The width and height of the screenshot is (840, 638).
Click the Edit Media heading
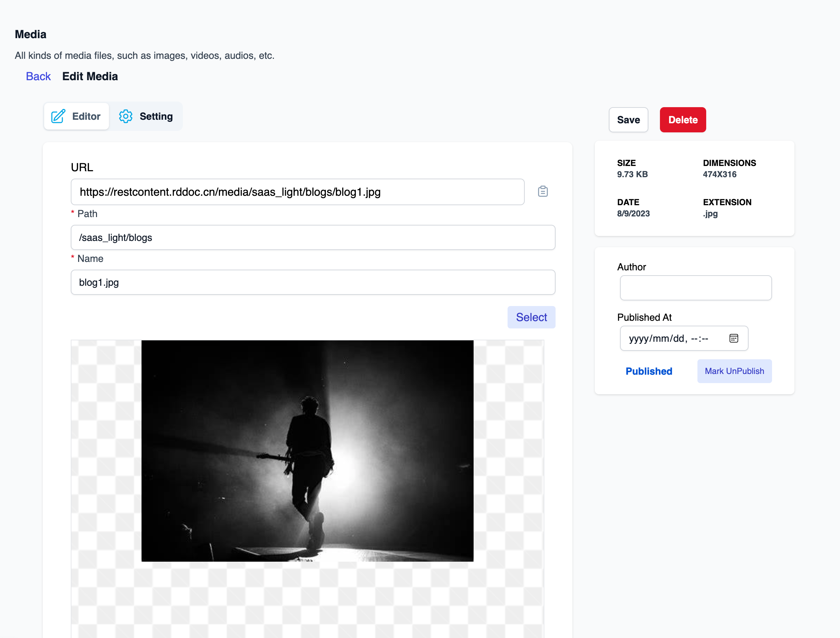click(90, 76)
